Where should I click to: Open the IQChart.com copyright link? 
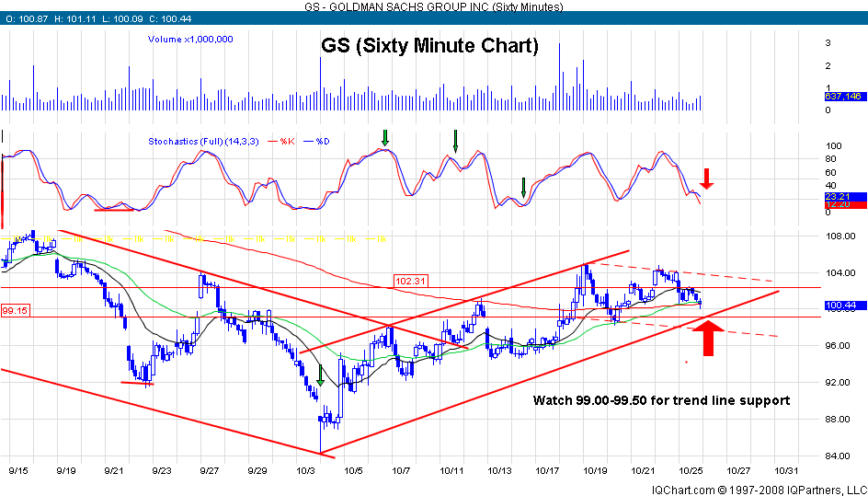(759, 489)
